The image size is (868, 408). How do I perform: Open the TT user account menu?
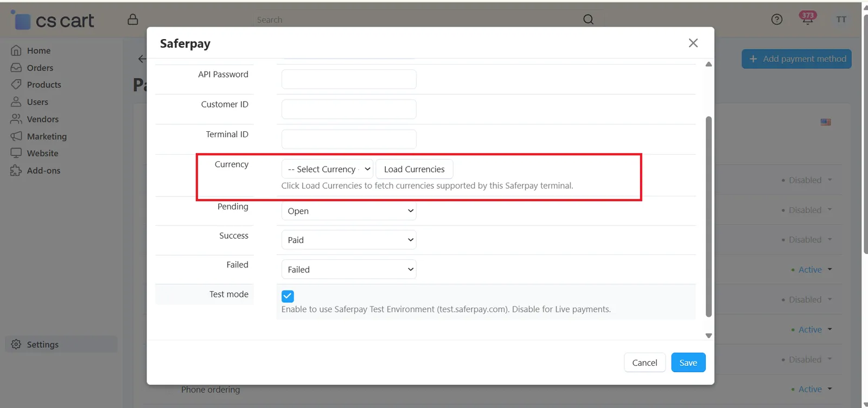click(841, 20)
